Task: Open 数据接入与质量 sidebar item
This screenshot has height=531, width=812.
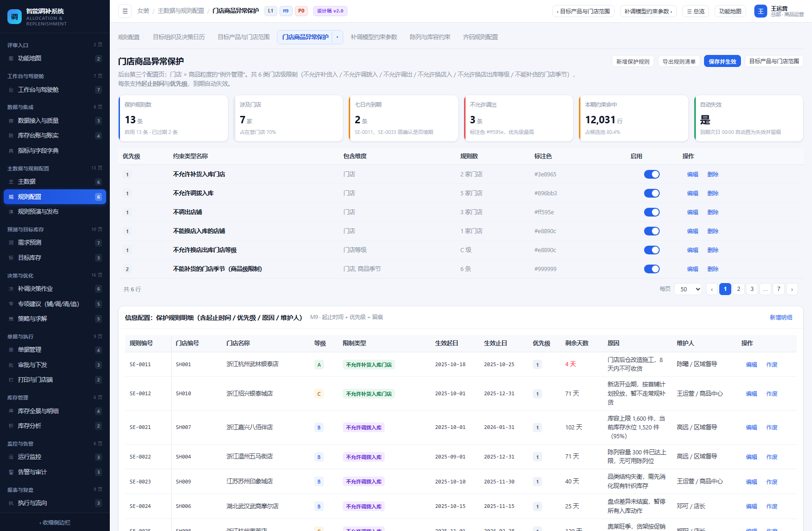Action: coord(55,121)
